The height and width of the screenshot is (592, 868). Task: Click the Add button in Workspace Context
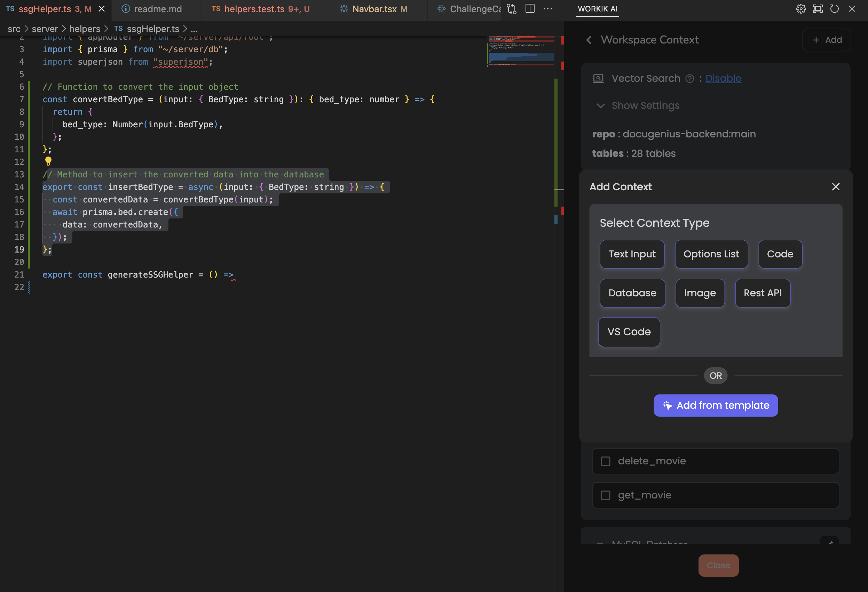[x=827, y=40]
